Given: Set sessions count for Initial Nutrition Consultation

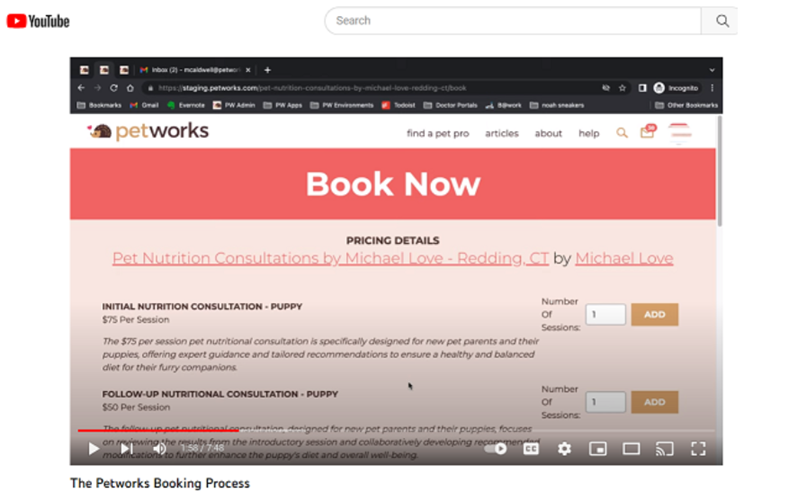Looking at the screenshot, I should click(606, 315).
